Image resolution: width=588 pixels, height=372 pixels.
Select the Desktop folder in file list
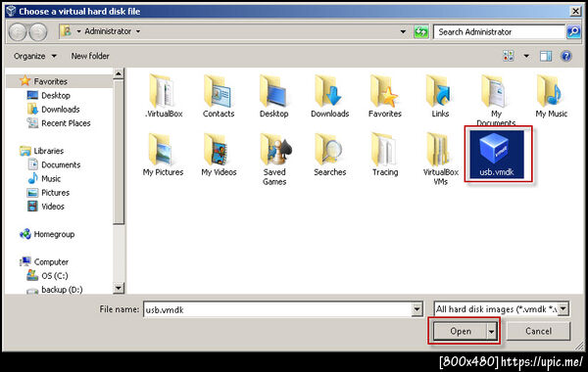click(274, 96)
